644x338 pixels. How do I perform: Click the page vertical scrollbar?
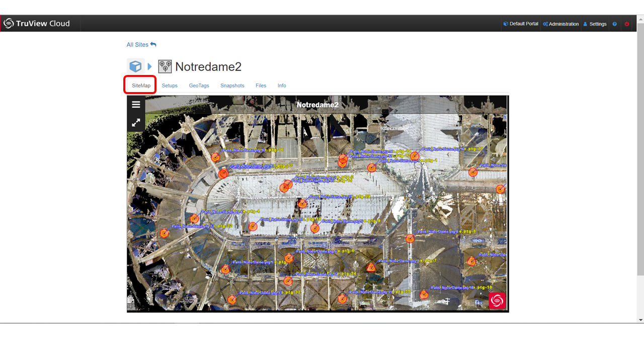pyautogui.click(x=640, y=151)
